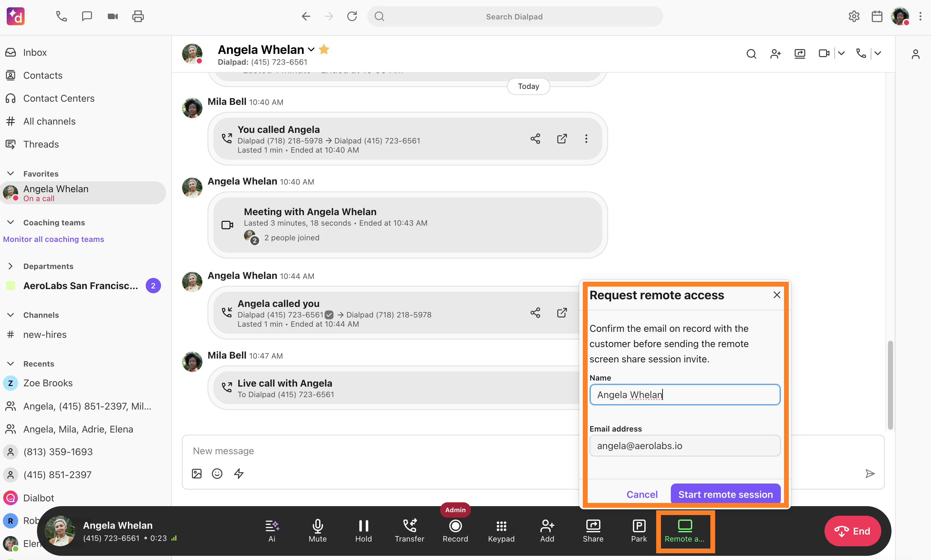Image resolution: width=931 pixels, height=560 pixels.
Task: Add a participant to the call
Action: tap(547, 531)
